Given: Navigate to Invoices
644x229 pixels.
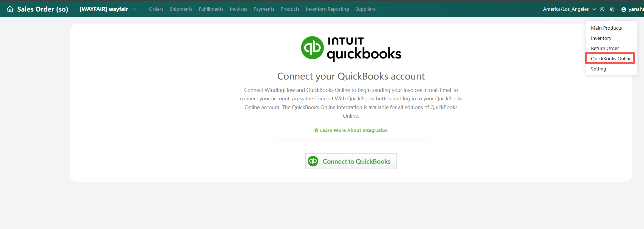Looking at the screenshot, I should (x=239, y=9).
